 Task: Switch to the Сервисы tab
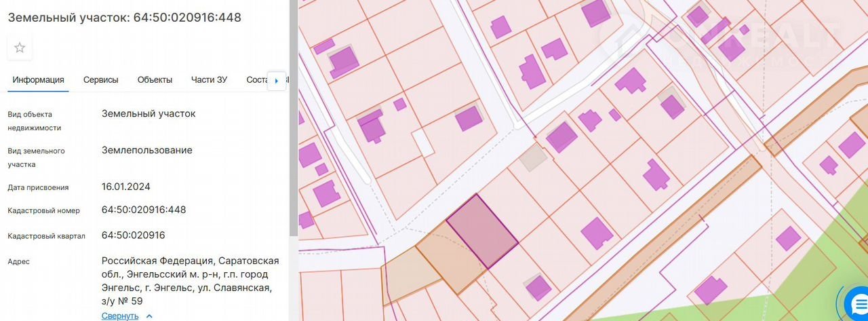click(x=100, y=80)
